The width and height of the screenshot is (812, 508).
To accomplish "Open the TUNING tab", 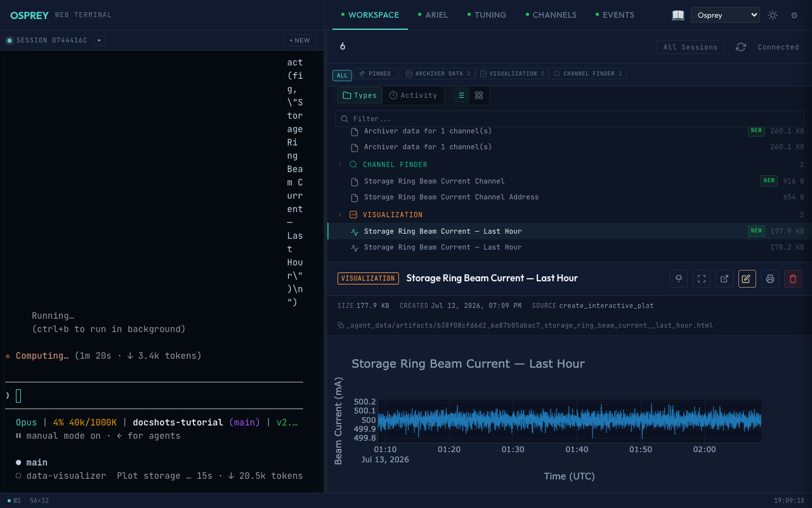I will 487,15.
